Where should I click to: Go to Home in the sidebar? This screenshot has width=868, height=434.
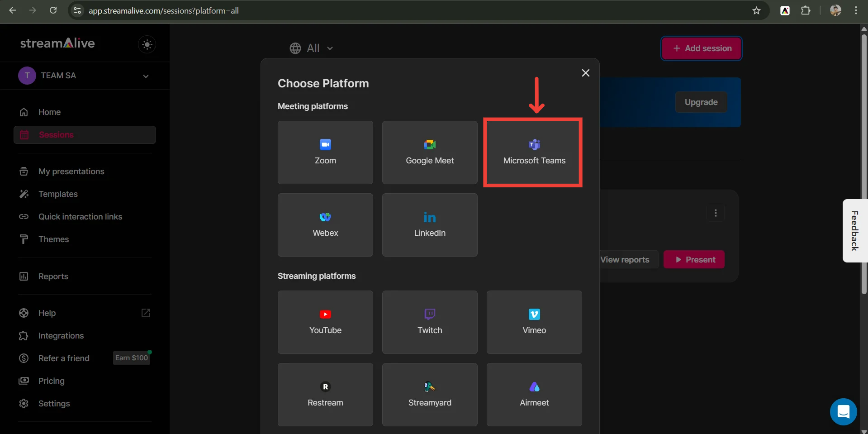pos(85,112)
